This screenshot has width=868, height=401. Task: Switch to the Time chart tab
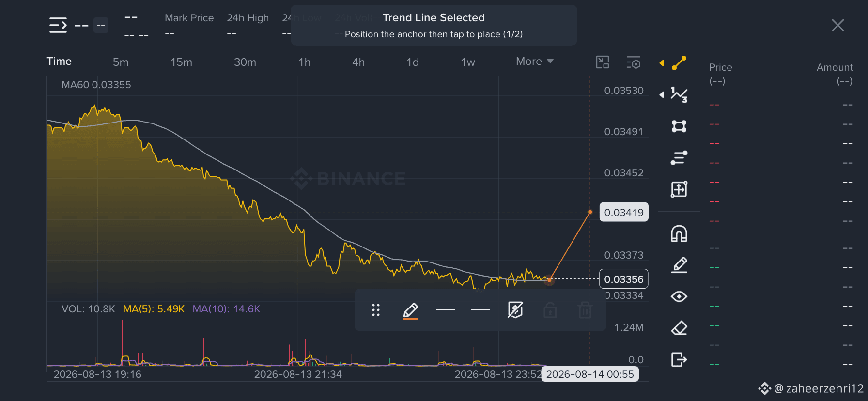pyautogui.click(x=59, y=62)
